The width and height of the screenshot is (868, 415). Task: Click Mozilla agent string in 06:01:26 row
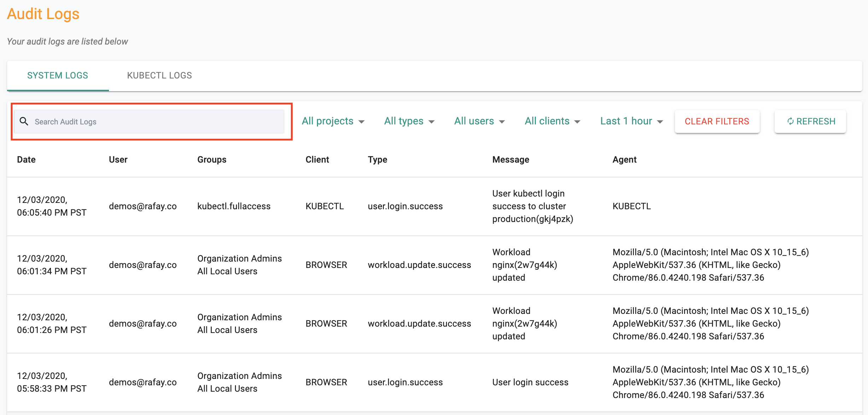[711, 323]
